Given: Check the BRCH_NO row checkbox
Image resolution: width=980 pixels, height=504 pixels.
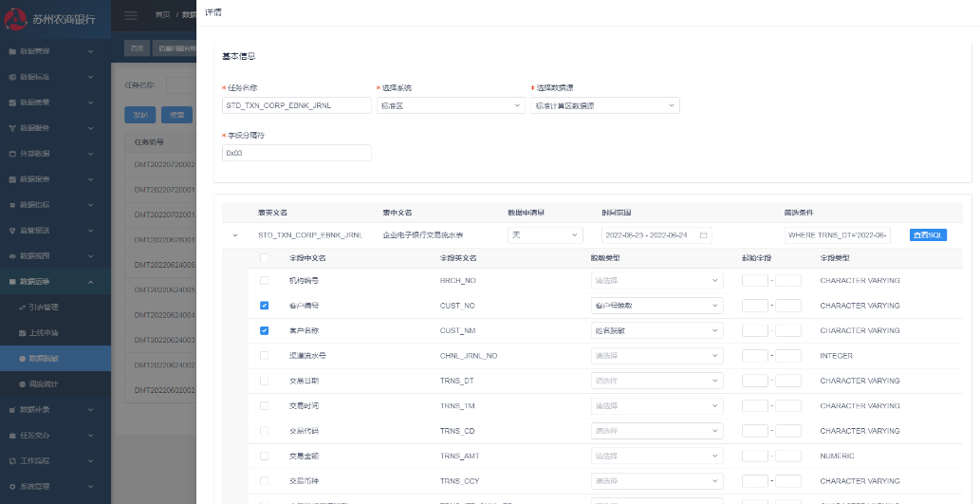Looking at the screenshot, I should point(264,281).
